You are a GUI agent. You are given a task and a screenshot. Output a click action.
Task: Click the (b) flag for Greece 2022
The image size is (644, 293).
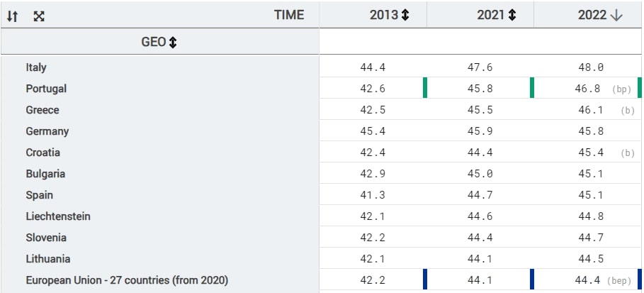click(x=627, y=111)
